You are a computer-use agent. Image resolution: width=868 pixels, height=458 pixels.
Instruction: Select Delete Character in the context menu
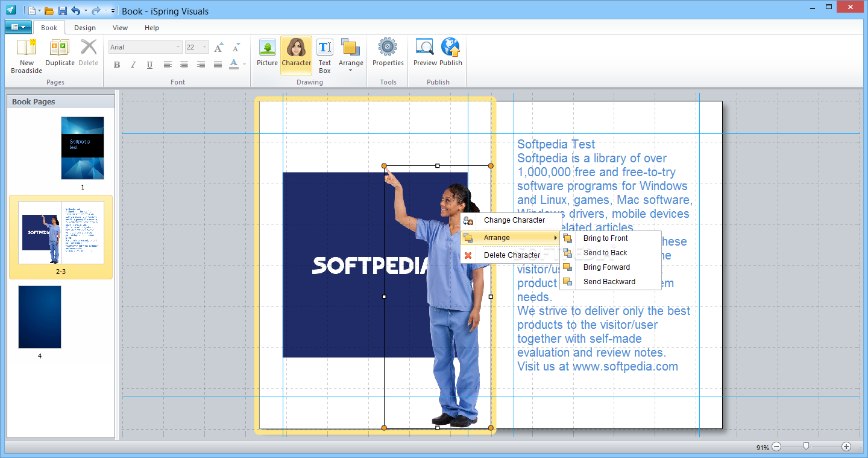pyautogui.click(x=511, y=255)
